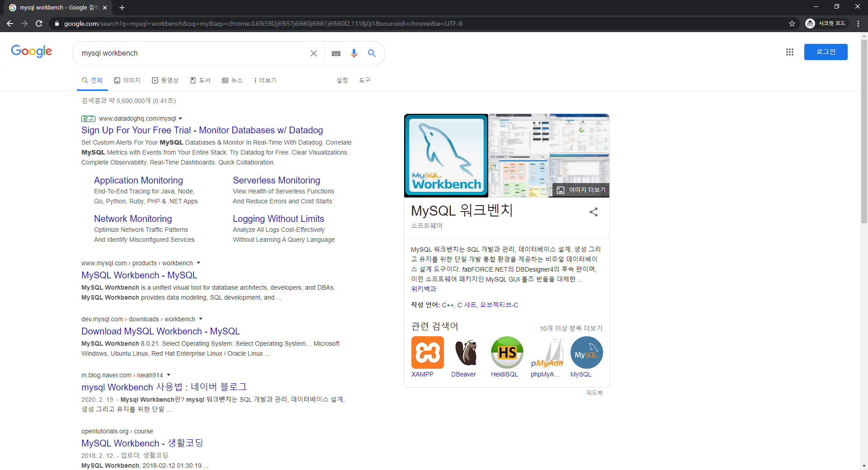This screenshot has height=470, width=868.
Task: Bookmark this page with star icon
Action: [x=792, y=23]
